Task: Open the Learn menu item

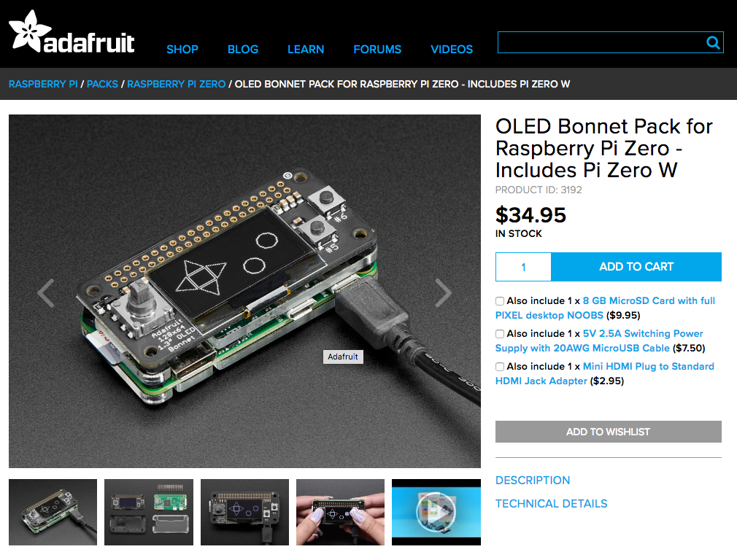Action: click(x=306, y=50)
